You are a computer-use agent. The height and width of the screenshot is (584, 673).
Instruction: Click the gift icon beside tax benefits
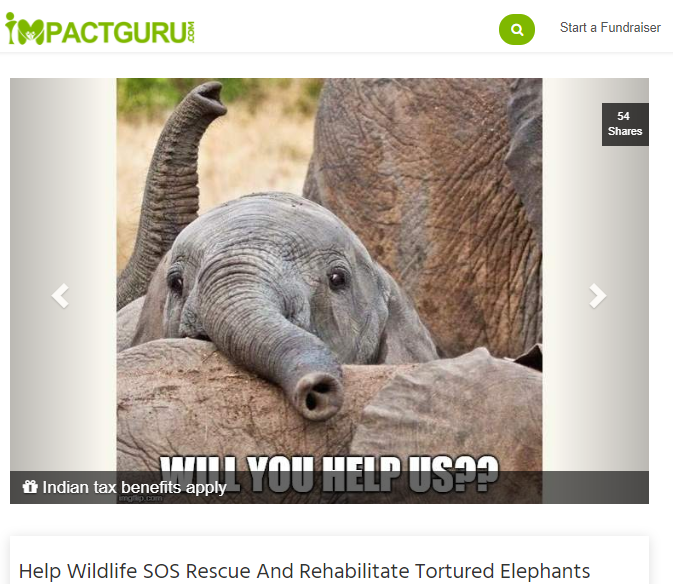pyautogui.click(x=30, y=487)
